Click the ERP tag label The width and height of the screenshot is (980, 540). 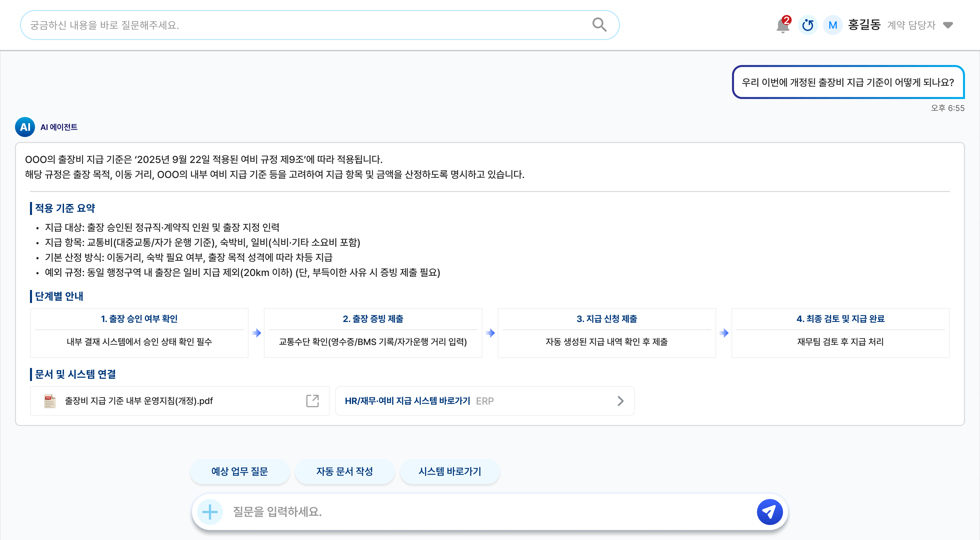(x=485, y=401)
